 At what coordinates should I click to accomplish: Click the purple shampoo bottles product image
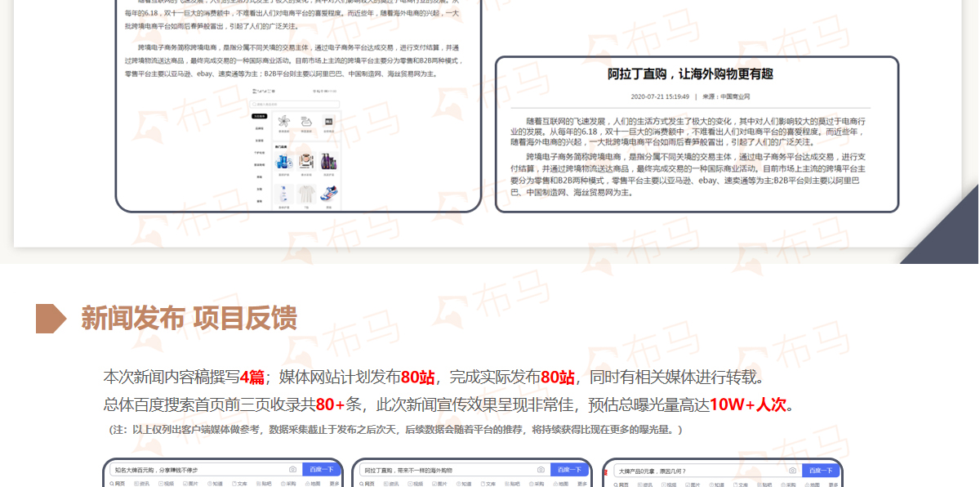pyautogui.click(x=328, y=160)
